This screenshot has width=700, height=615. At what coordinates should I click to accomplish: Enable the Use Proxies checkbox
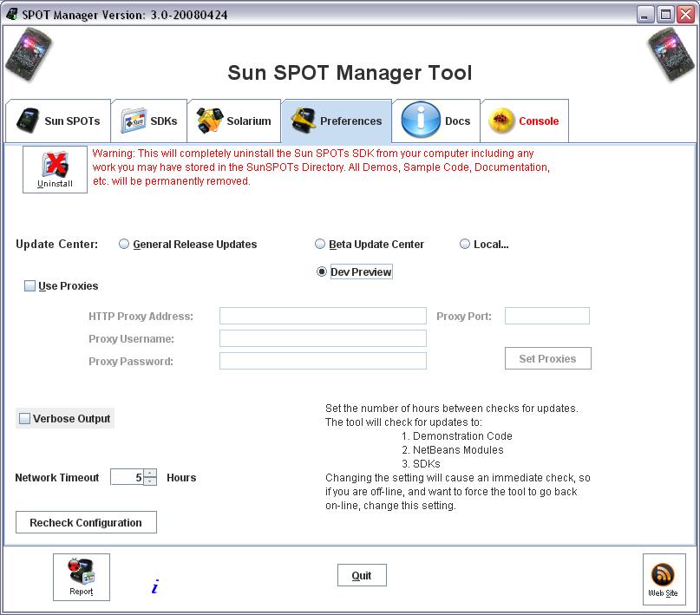[x=30, y=286]
